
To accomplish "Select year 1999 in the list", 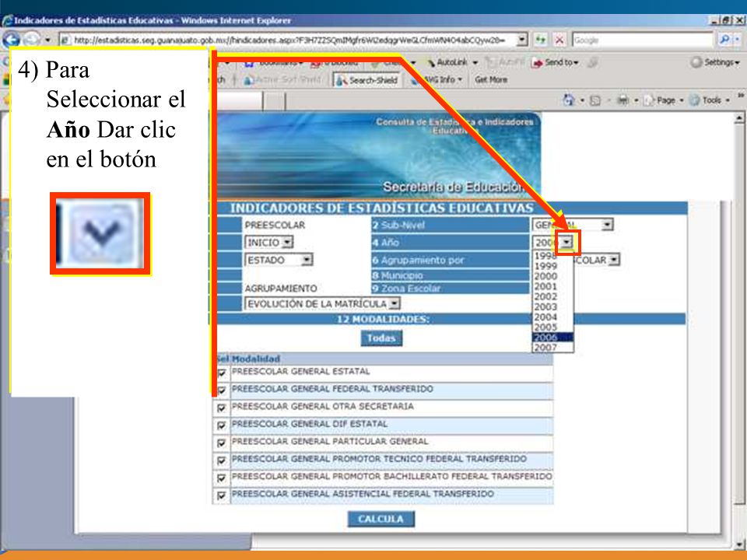I will (552, 266).
